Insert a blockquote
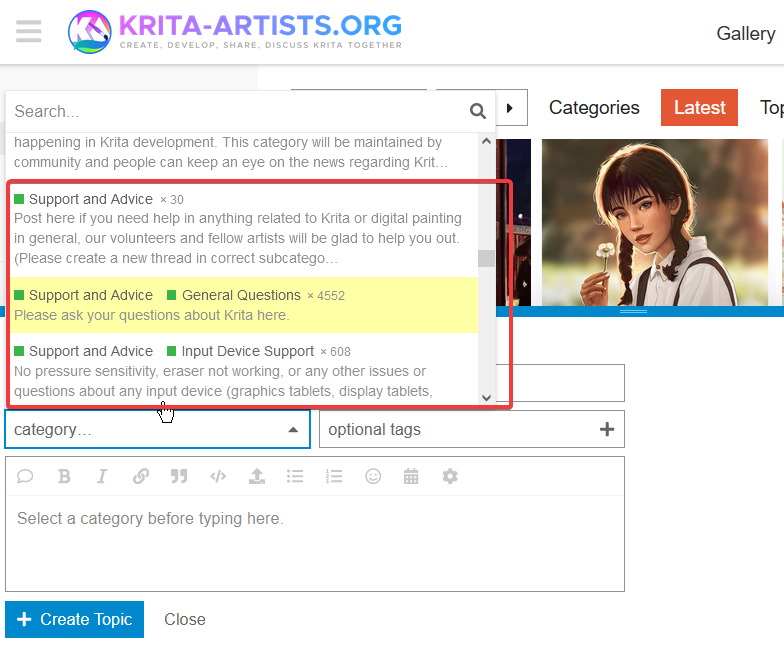784x646 pixels. click(179, 476)
